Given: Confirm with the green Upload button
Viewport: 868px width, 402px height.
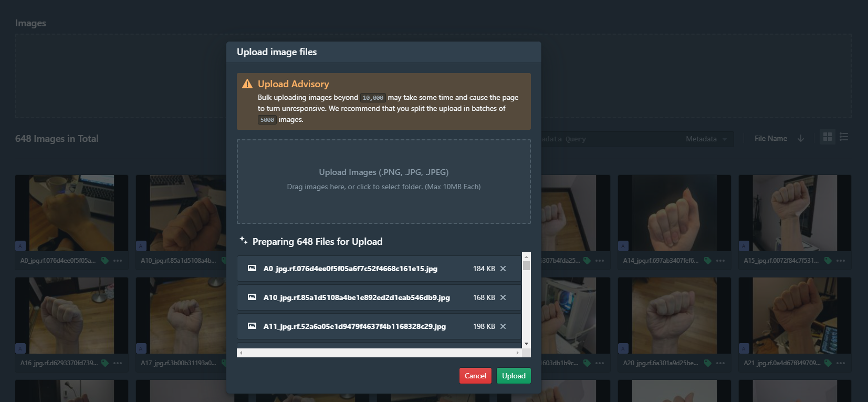Looking at the screenshot, I should point(514,376).
